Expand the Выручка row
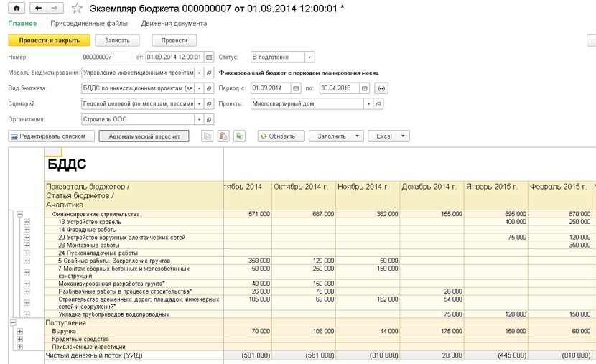This screenshot has width=596, height=364. [x=20, y=331]
